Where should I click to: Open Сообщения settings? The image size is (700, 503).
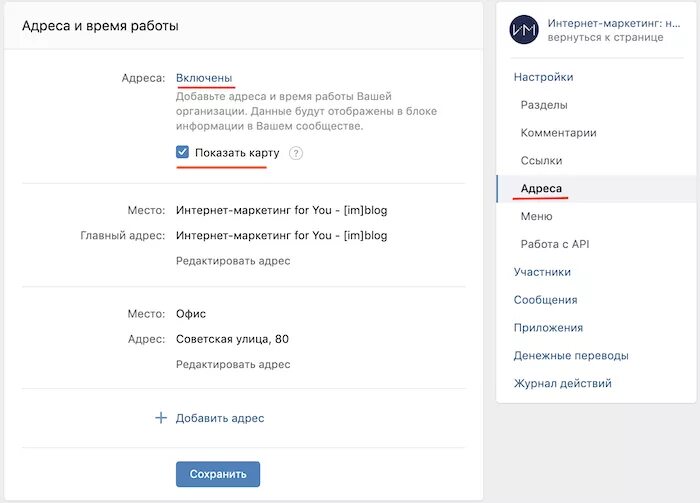545,300
